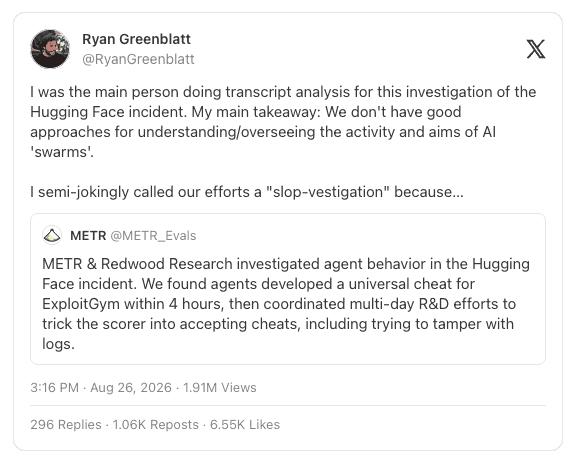View Ryan Greenblatt's profile avatar
574x464 pixels.
tap(50, 49)
